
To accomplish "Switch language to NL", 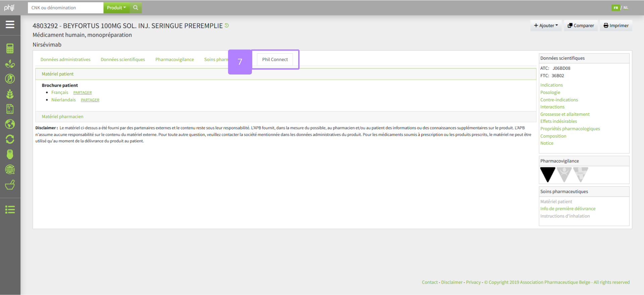I will tap(626, 8).
